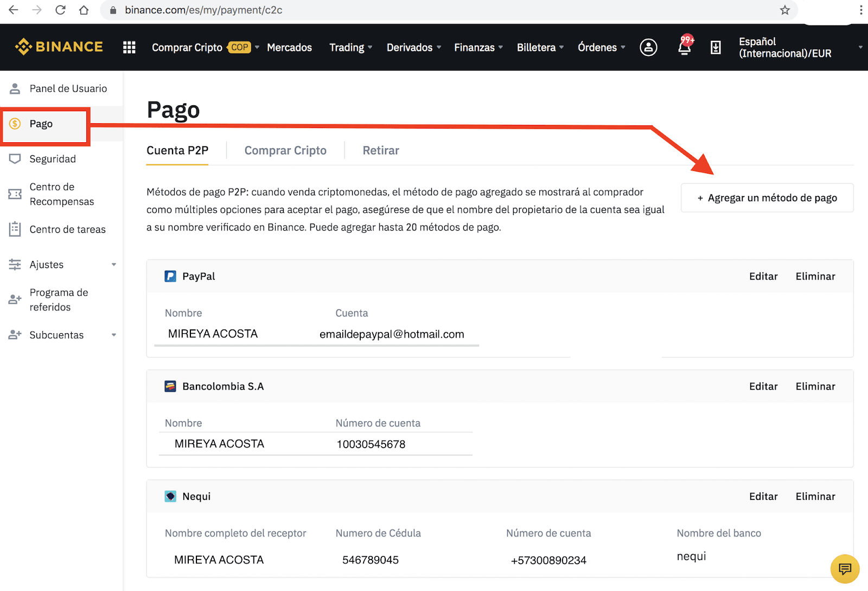Open the notifications bell icon
This screenshot has width=868, height=591.
coord(685,48)
